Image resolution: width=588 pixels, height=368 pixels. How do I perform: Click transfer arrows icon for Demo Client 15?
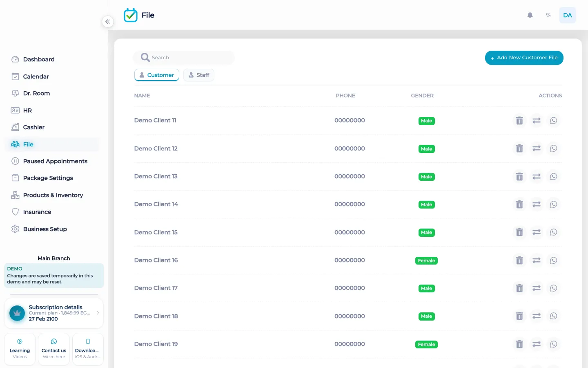[537, 232]
